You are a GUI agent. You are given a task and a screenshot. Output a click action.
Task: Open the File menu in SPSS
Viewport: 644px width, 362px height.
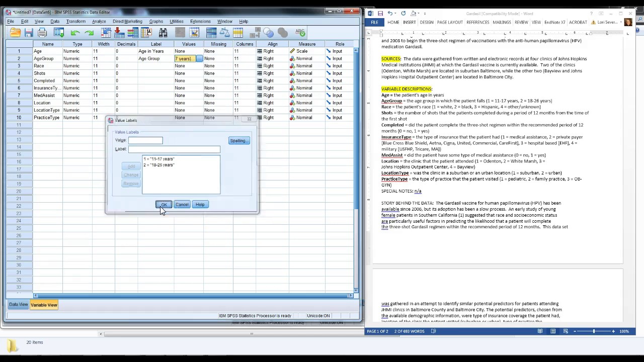10,22
